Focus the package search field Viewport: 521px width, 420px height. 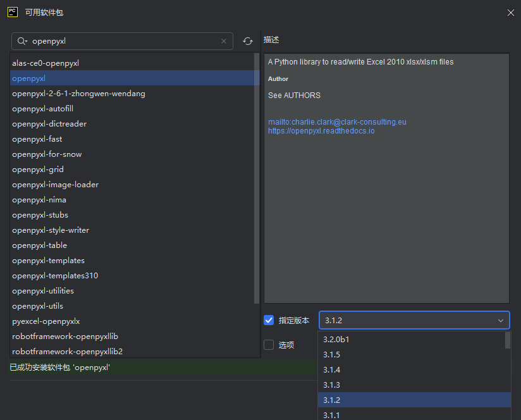pos(122,41)
